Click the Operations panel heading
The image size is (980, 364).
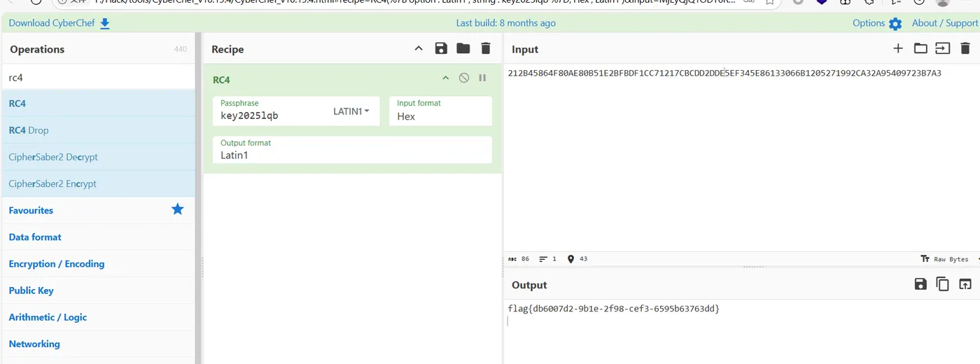(37, 49)
